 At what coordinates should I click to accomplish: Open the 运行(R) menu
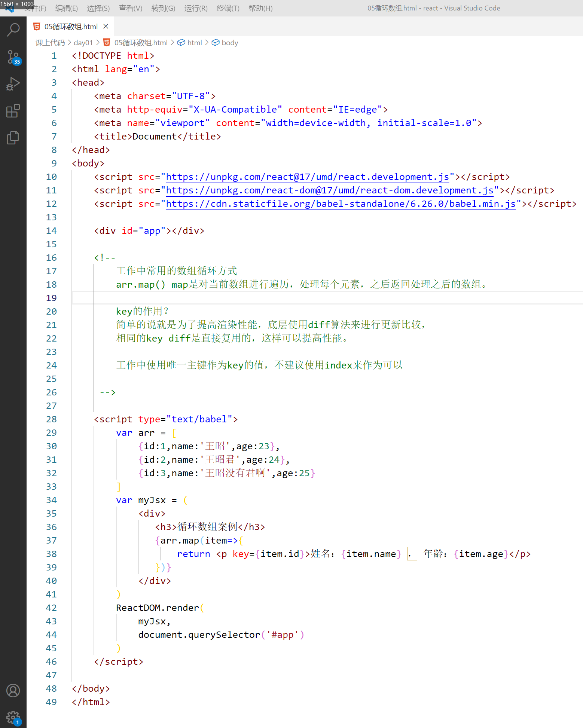click(196, 8)
